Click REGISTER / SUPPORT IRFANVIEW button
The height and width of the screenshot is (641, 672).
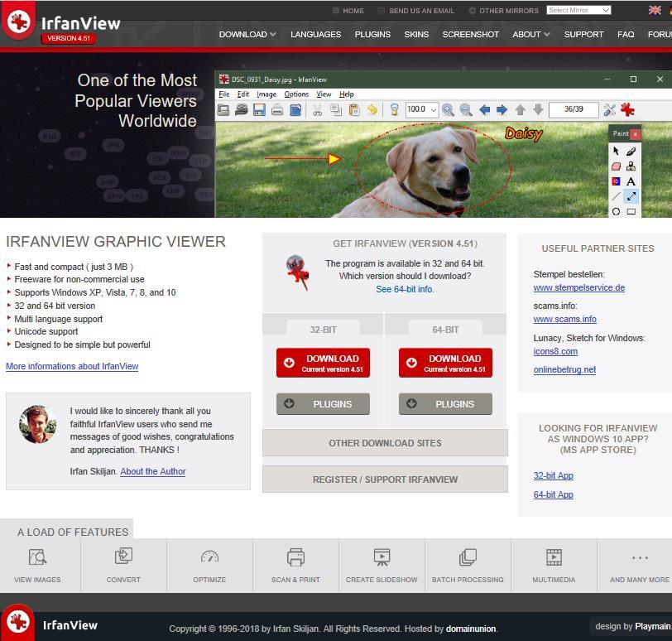[385, 480]
